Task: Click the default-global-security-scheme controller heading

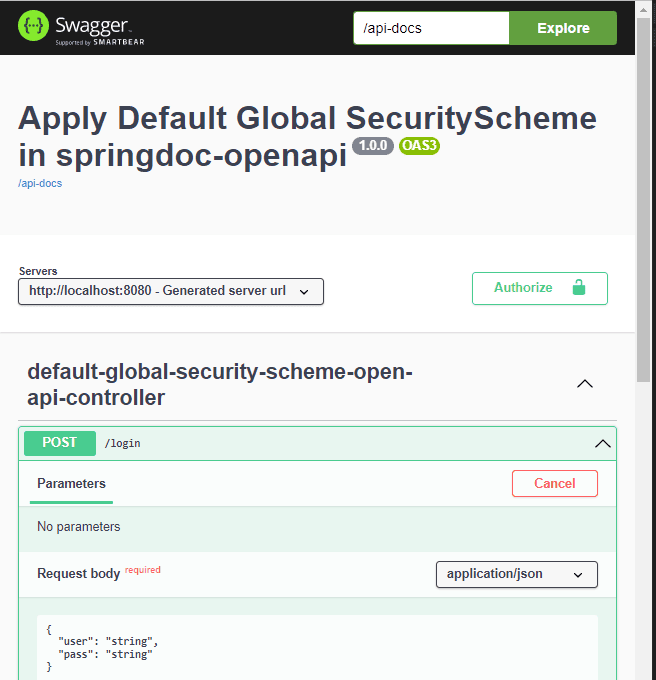Action: (x=220, y=385)
